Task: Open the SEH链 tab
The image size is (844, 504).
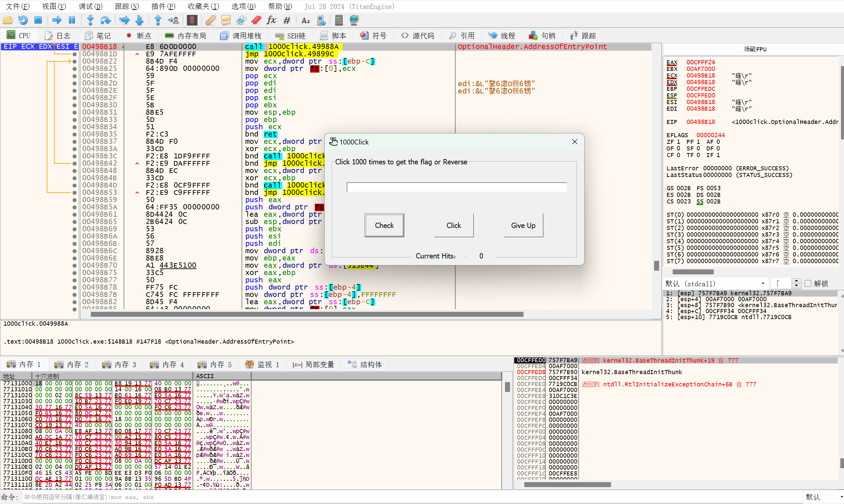Action: [x=290, y=36]
